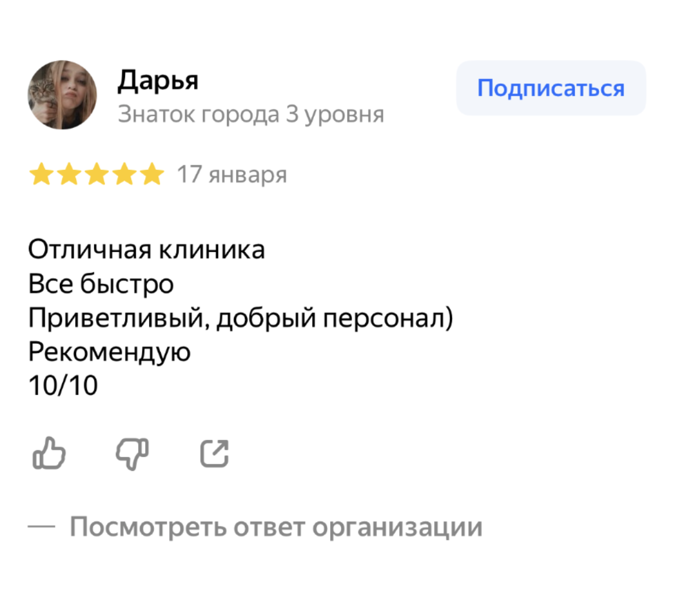This screenshot has width=674, height=616.
Task: Click the share review icon
Action: pos(214,453)
